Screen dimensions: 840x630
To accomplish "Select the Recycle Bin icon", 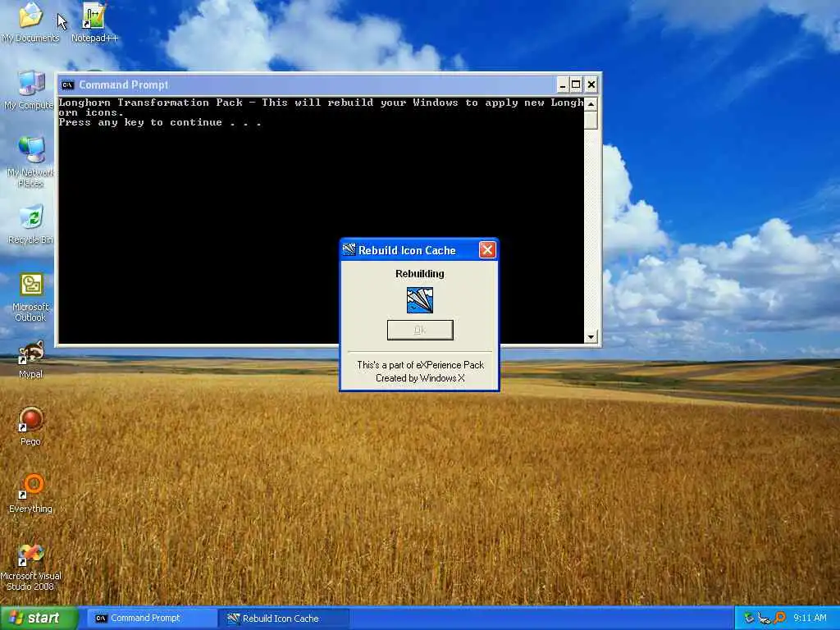I will 30,225.
